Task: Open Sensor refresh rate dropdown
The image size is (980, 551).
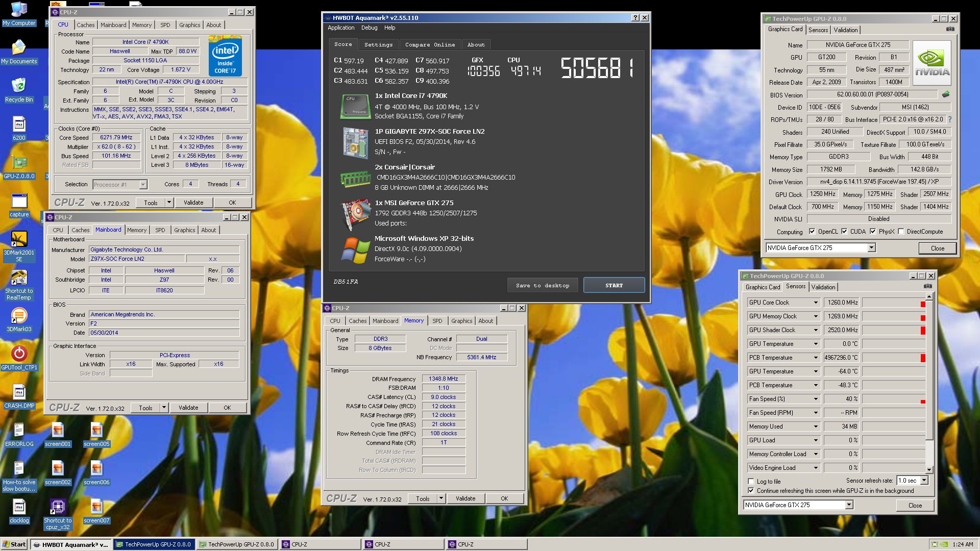Action: (924, 481)
